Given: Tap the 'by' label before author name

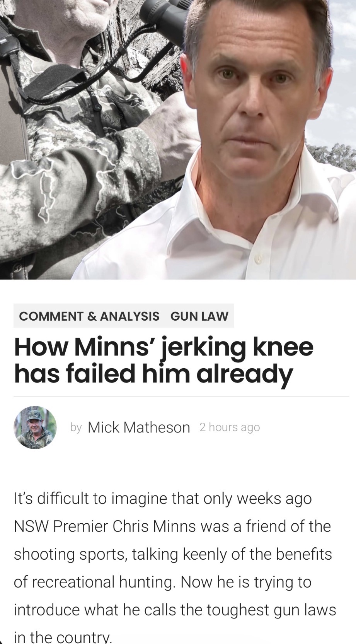Looking at the screenshot, I should coord(76,428).
